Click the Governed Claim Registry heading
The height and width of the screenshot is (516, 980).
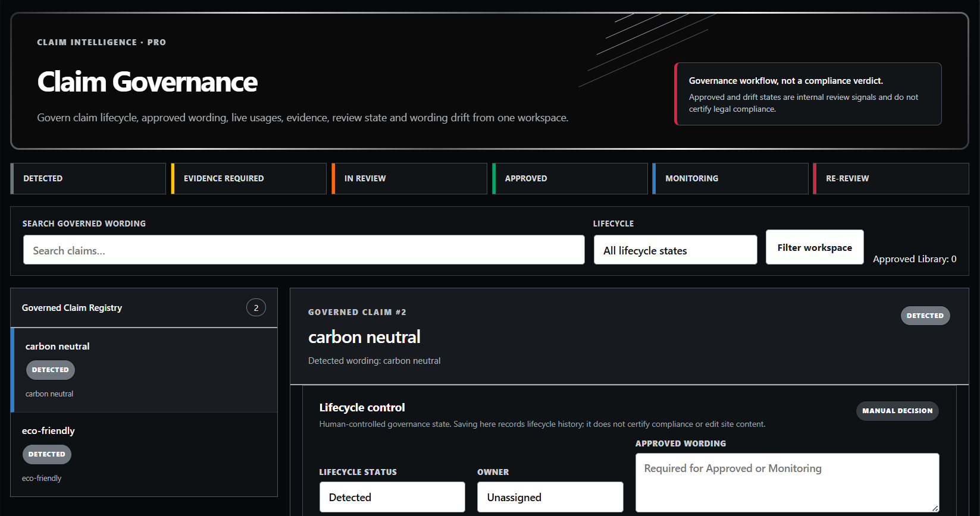pos(72,308)
